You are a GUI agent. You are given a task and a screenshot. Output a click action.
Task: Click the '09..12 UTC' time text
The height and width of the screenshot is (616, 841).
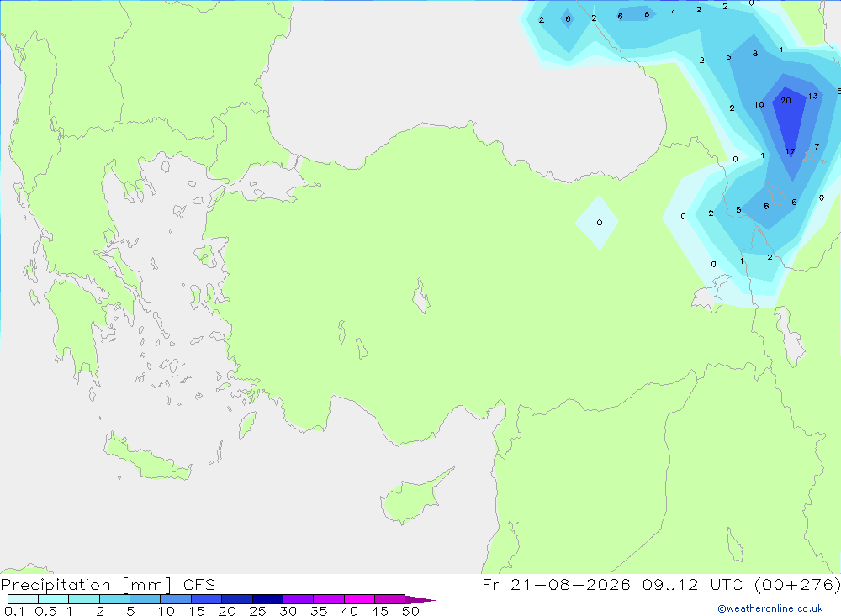[x=694, y=584]
